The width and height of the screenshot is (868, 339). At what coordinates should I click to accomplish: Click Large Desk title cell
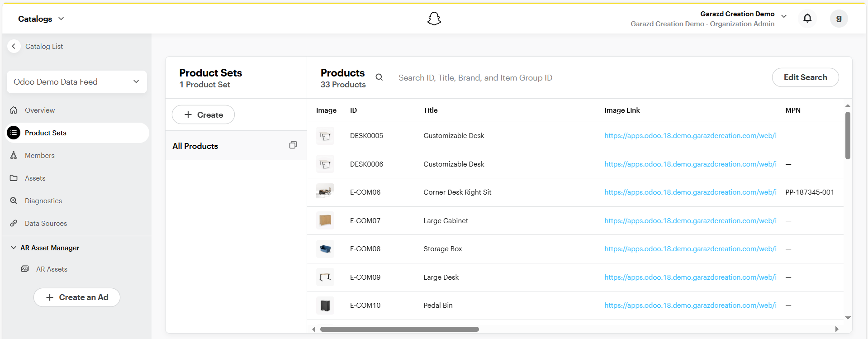click(x=441, y=277)
